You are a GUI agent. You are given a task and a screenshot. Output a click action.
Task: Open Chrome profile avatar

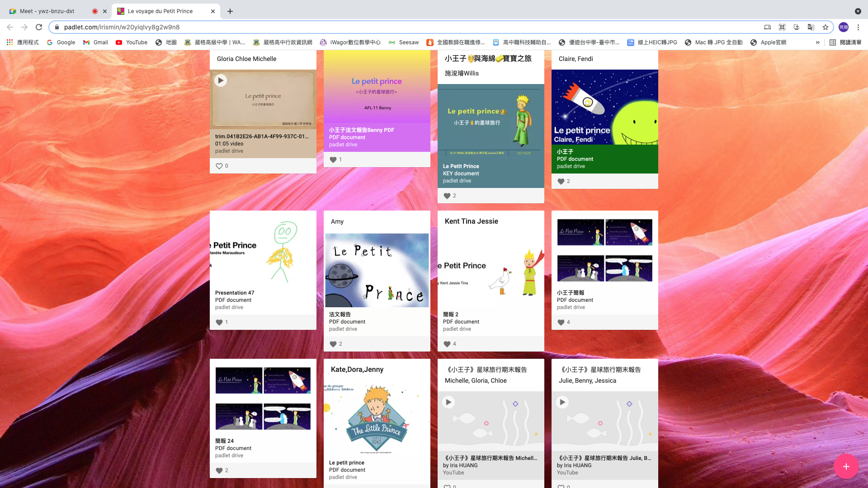tap(844, 27)
